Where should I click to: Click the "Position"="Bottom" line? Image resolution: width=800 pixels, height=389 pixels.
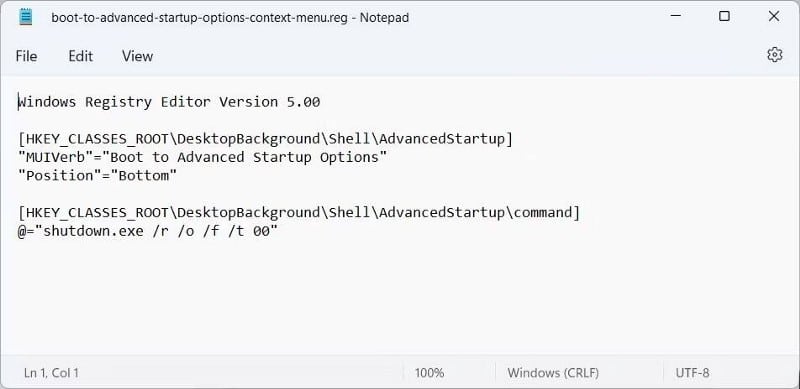click(x=97, y=176)
